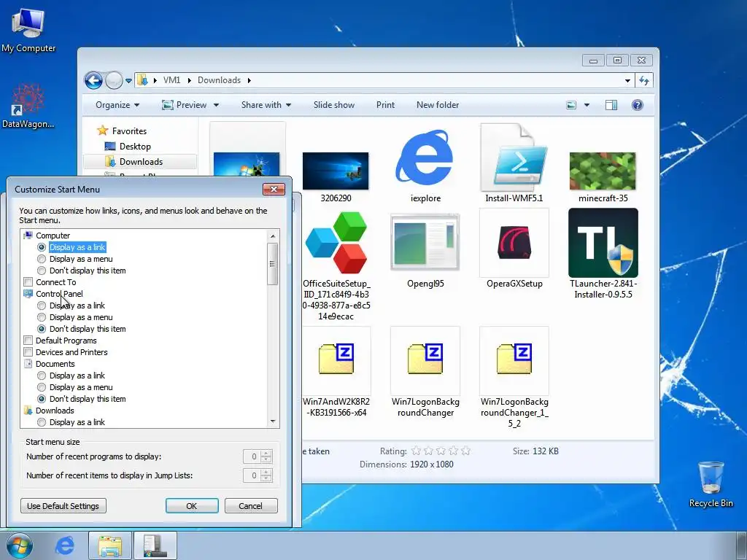747x560 pixels.
Task: Click the options list scrollbar thumb
Action: [273, 264]
